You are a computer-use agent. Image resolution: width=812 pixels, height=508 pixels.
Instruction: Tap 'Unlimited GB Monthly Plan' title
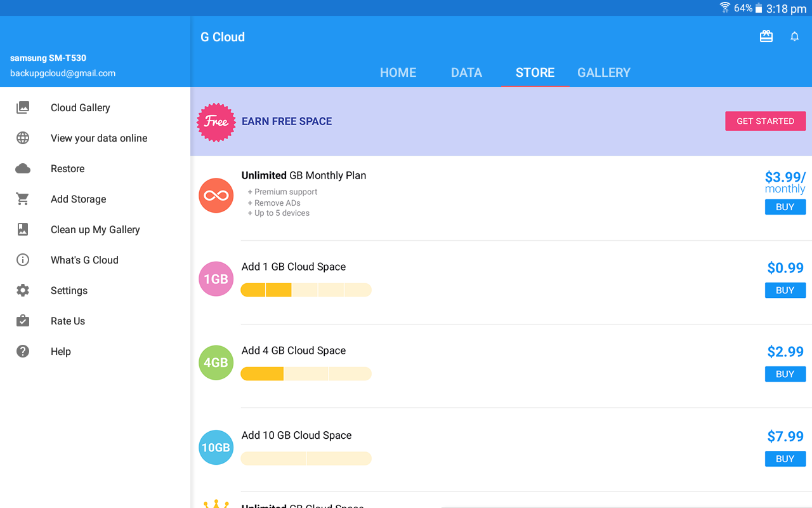pyautogui.click(x=304, y=175)
